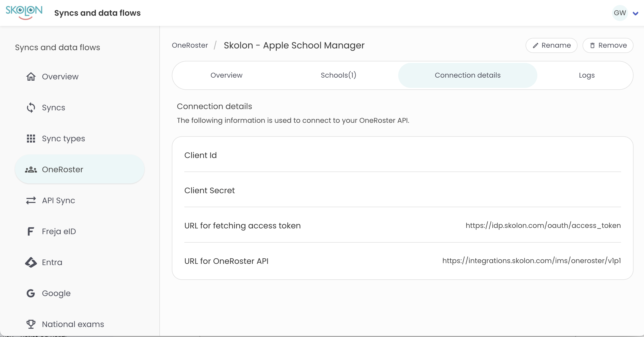The height and width of the screenshot is (337, 644).
Task: Switch to the Schools(1) tab
Action: 338,75
